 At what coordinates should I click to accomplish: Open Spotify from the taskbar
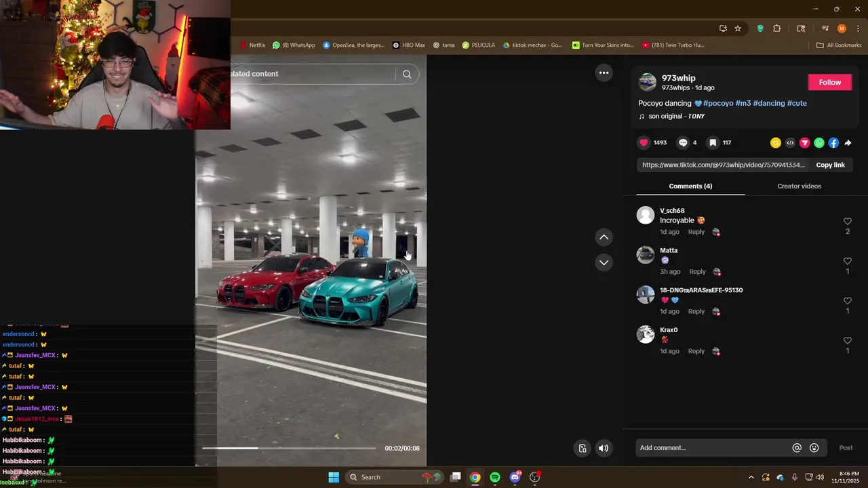click(x=495, y=477)
